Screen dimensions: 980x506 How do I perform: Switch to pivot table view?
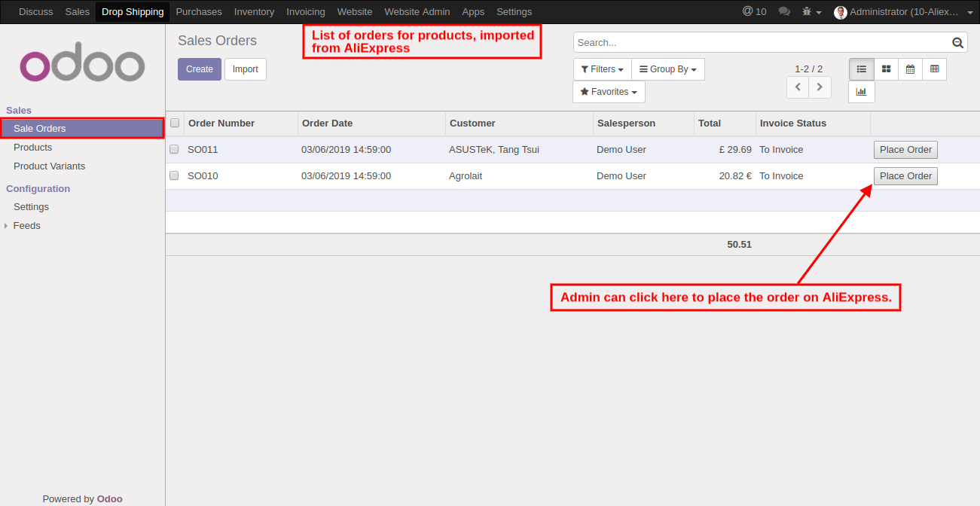(x=934, y=69)
